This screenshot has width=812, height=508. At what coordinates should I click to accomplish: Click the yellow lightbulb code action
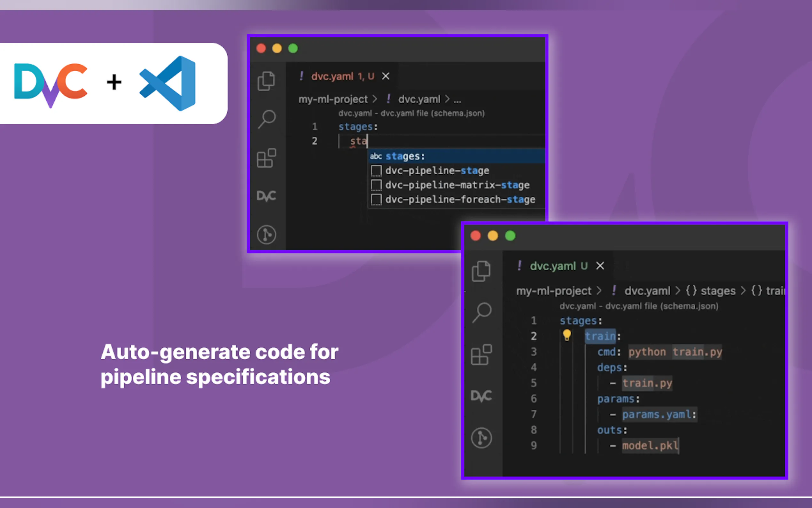coord(566,335)
